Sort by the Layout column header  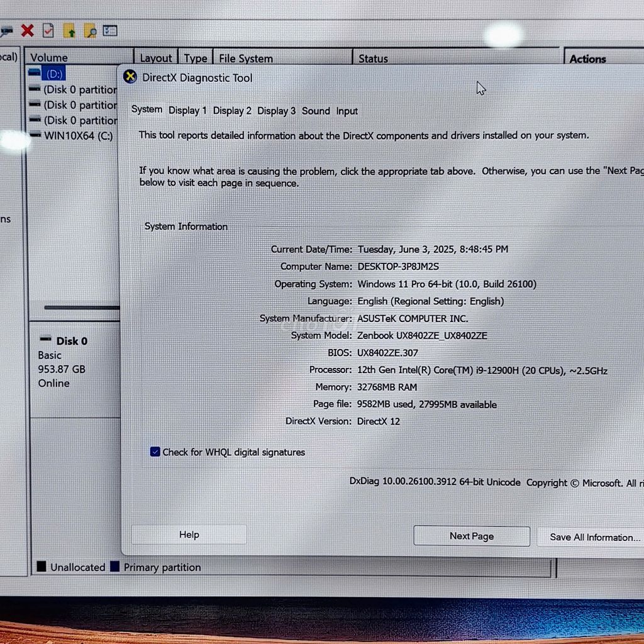tap(156, 58)
